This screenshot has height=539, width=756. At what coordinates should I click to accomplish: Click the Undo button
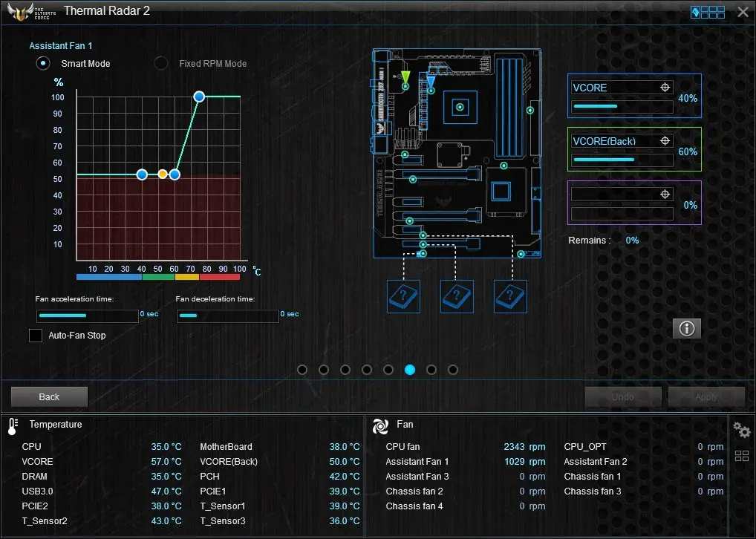click(622, 396)
